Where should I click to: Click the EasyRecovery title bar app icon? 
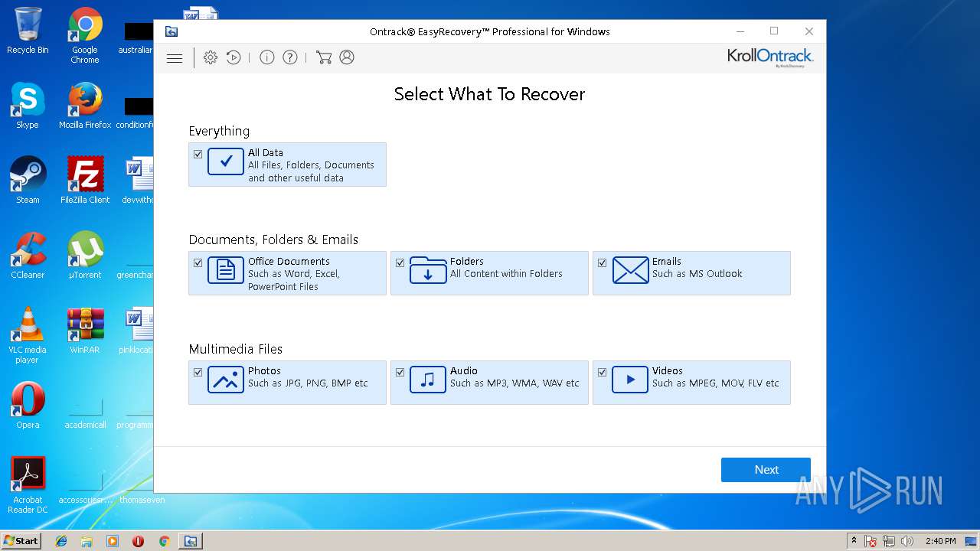[171, 31]
